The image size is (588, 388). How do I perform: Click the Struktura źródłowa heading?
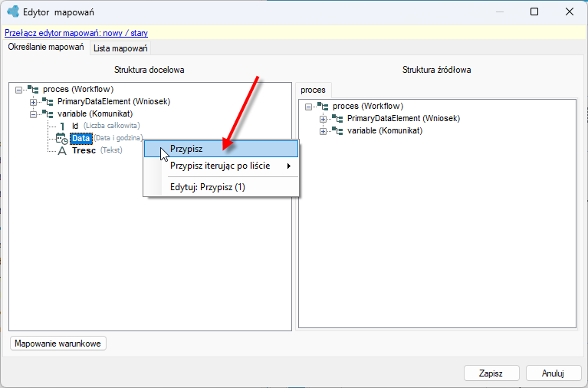pos(436,70)
